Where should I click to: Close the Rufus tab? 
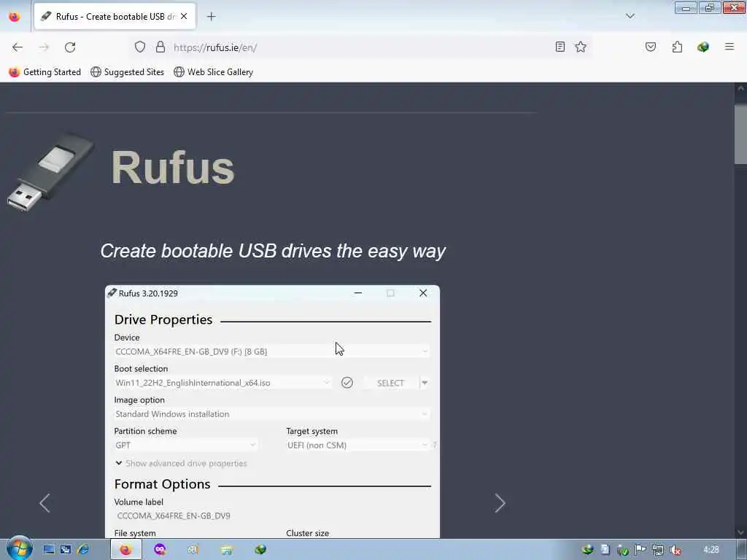point(184,16)
